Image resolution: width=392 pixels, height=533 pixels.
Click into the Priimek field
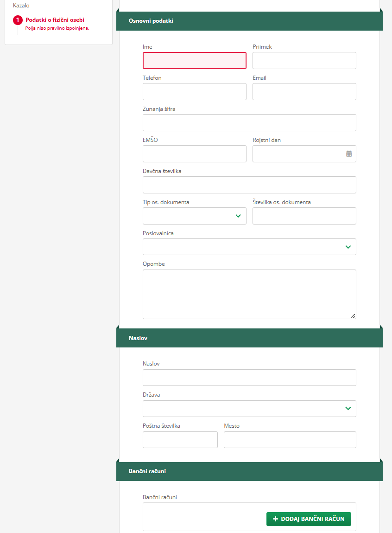[x=304, y=61]
